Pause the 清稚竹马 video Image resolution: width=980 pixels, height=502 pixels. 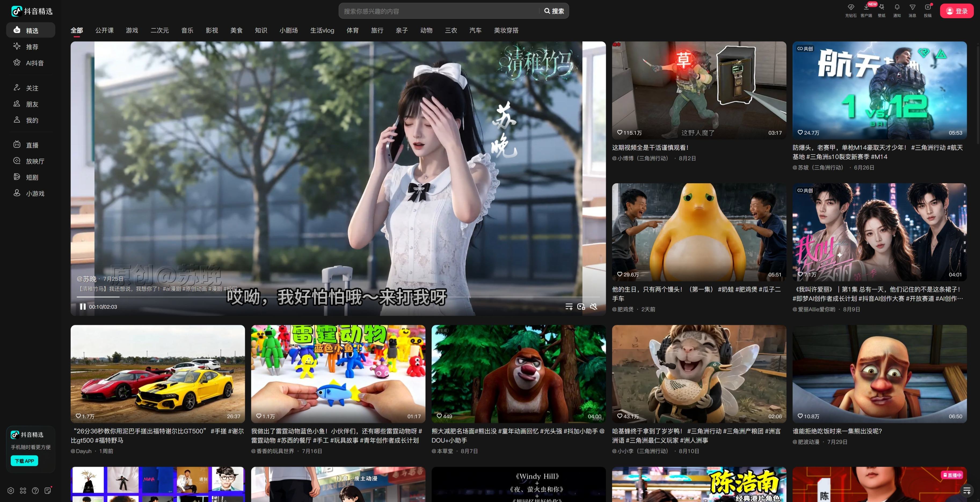(83, 306)
